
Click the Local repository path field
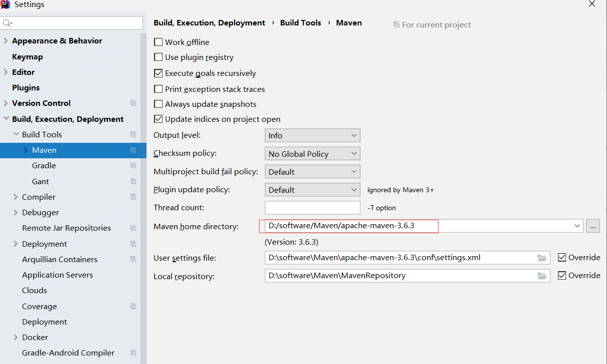(x=407, y=276)
